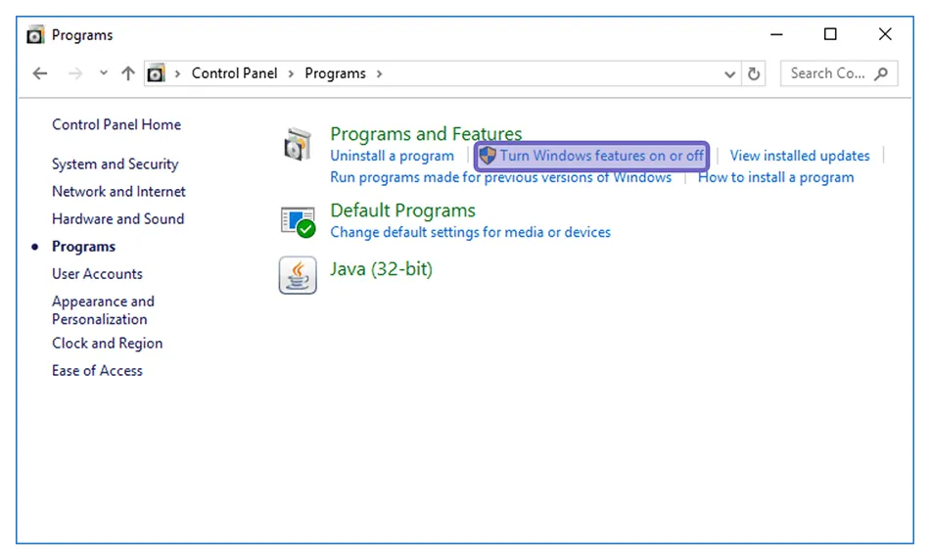
Task: Open the address bar history dropdown
Action: click(729, 74)
